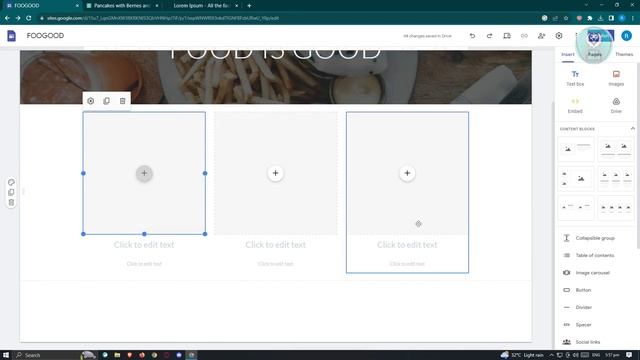Edit the FOOGOOD site document name

pyautogui.click(x=45, y=36)
